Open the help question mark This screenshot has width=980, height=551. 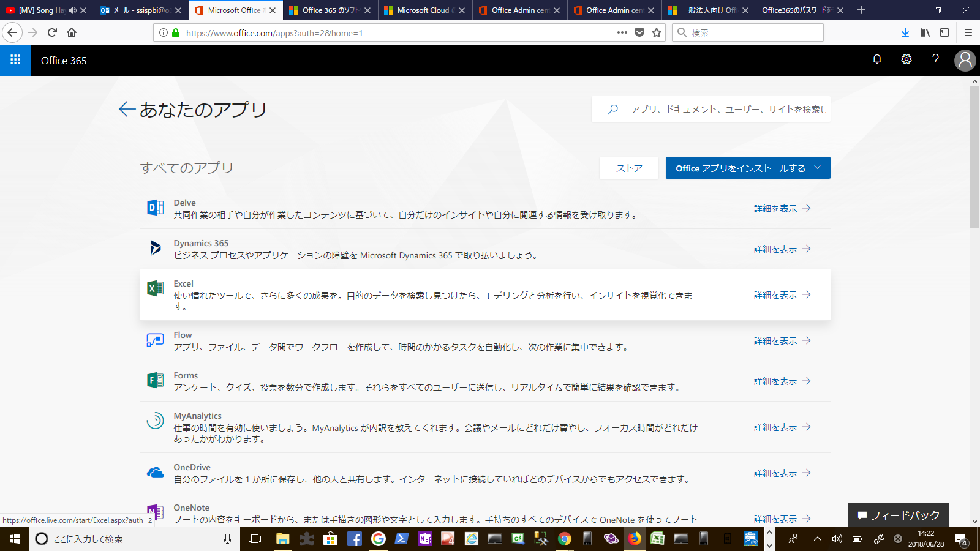935,59
